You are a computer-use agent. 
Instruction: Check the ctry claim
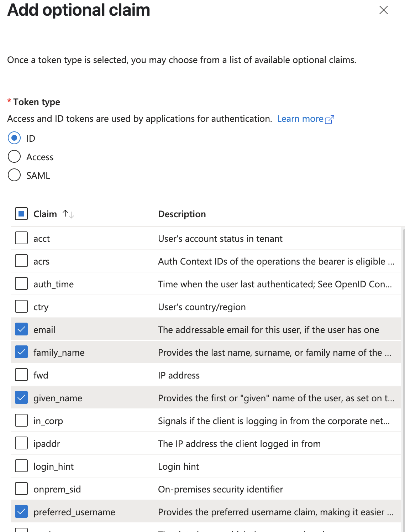pos(21,306)
